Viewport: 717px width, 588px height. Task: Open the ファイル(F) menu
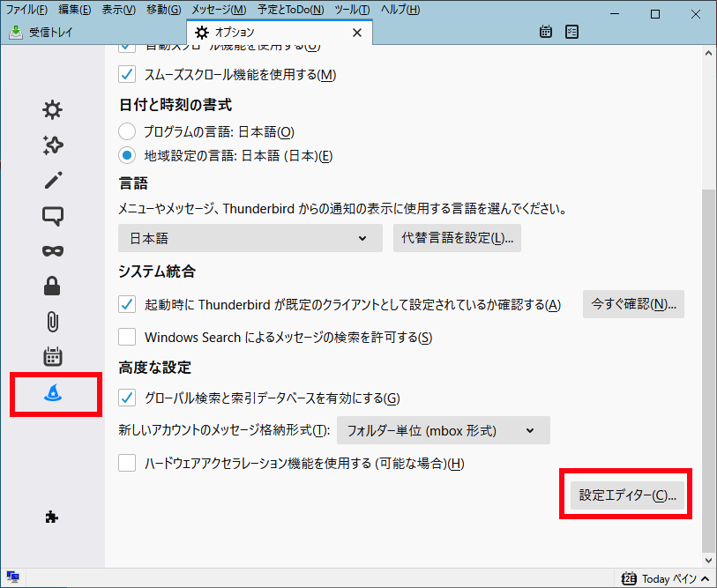(x=26, y=10)
